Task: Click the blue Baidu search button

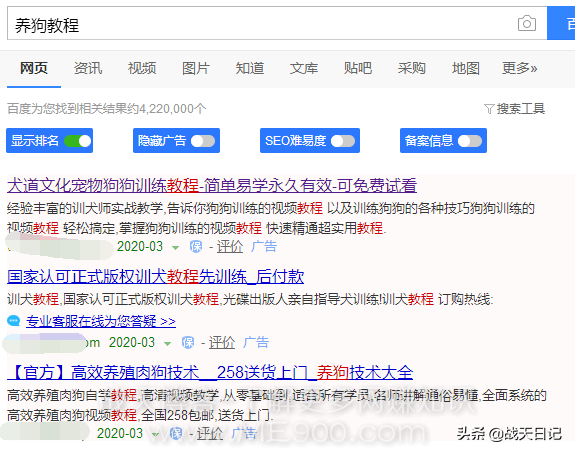Action: click(561, 23)
